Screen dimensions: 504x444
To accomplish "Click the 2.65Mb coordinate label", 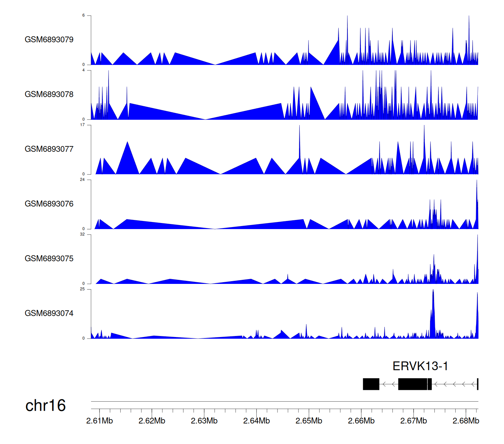I will 309,421.
